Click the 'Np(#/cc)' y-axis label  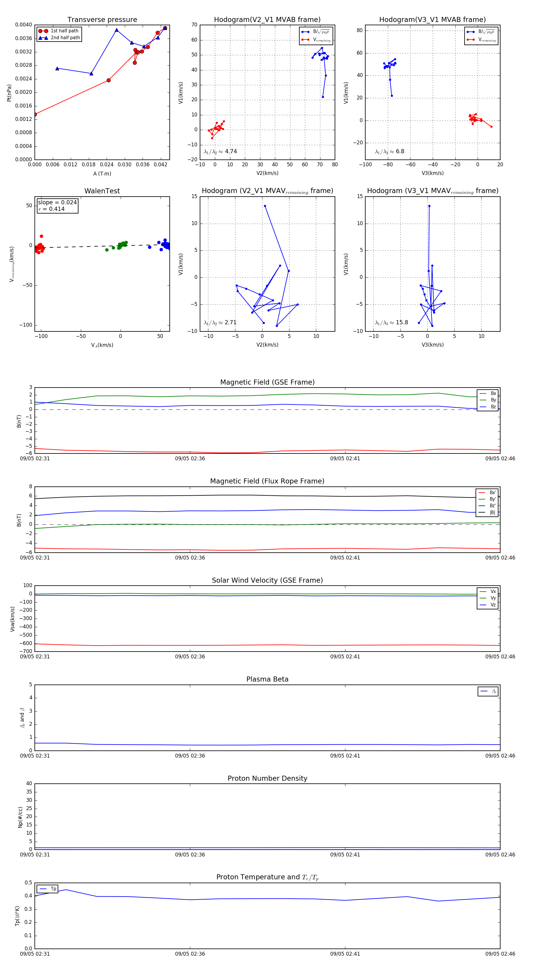pyautogui.click(x=20, y=817)
